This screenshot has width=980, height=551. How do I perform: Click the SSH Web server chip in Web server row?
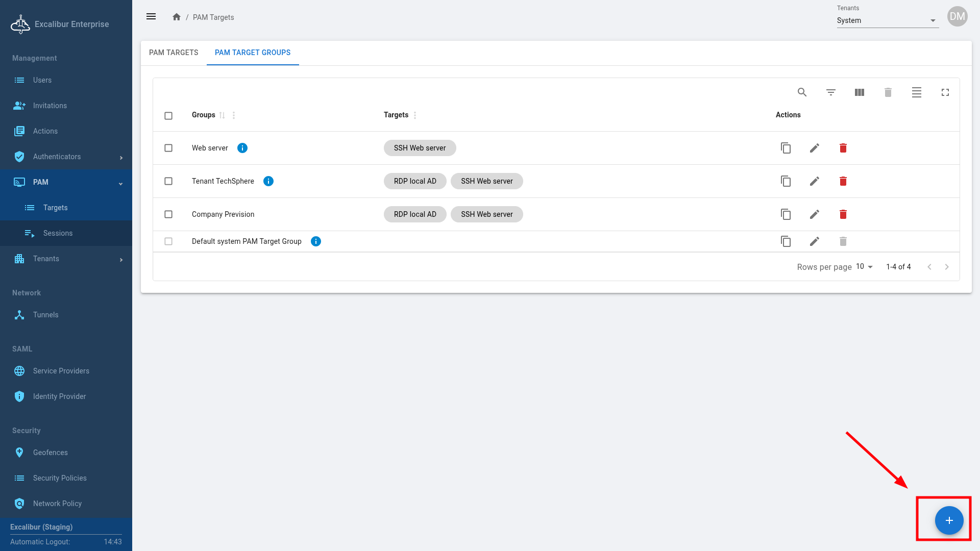[420, 148]
